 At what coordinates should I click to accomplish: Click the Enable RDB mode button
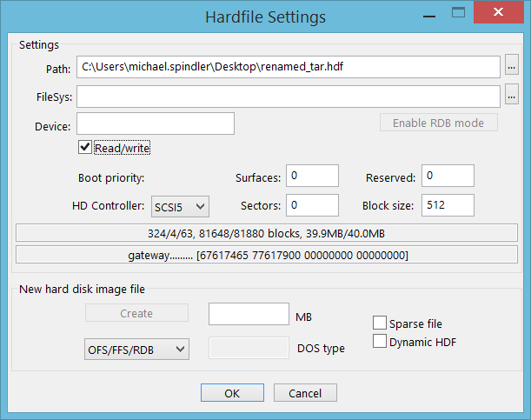click(439, 123)
